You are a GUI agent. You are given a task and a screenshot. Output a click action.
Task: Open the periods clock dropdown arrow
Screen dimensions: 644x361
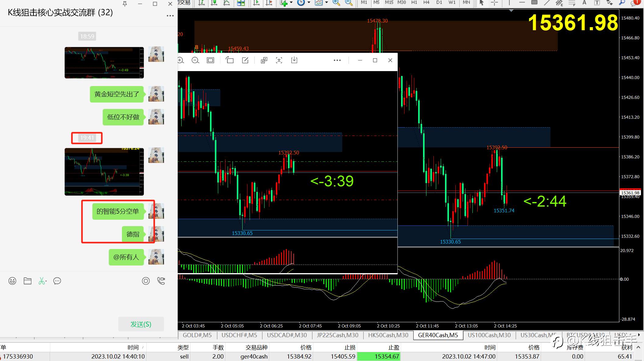(x=309, y=3)
